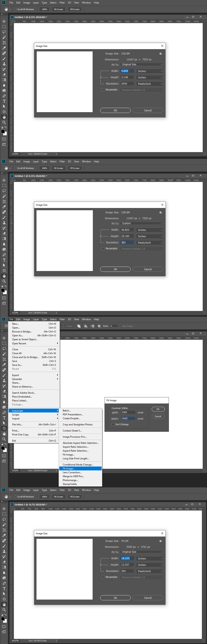Select the Move tool in the 16.7% zoom window
Screen dimensions: 207x644
click(4, 508)
